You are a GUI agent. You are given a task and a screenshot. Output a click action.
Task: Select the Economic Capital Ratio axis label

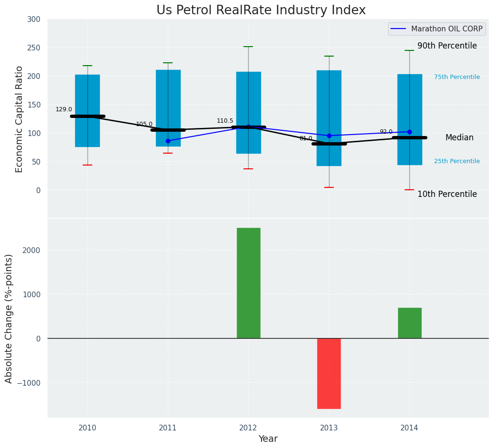pos(19,119)
